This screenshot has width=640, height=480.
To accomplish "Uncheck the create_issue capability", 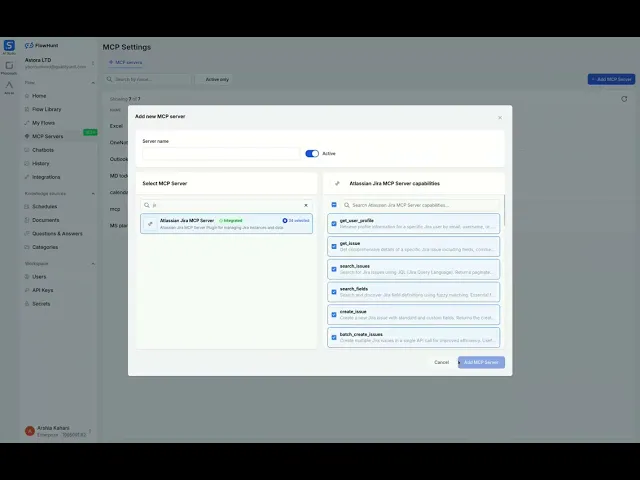I will click(x=334, y=315).
